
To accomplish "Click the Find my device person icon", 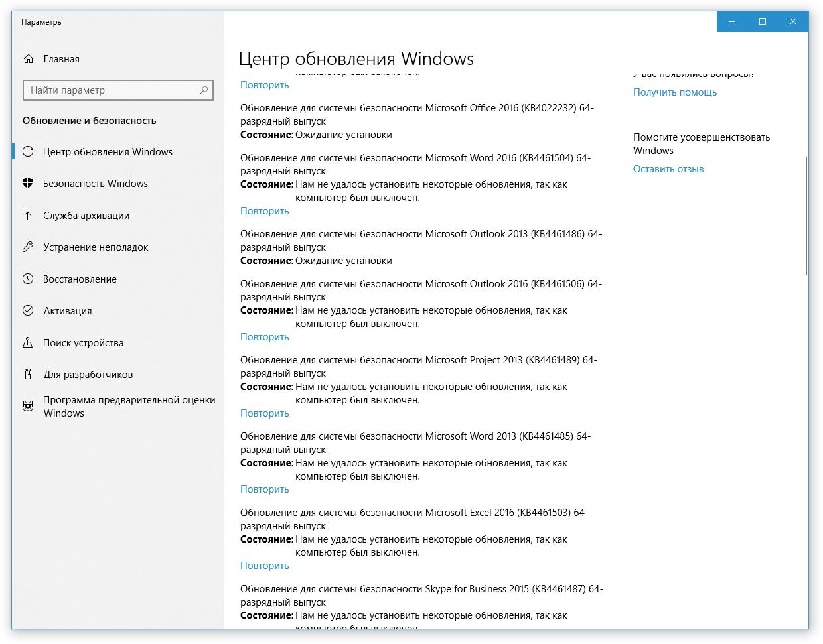I will (x=28, y=342).
